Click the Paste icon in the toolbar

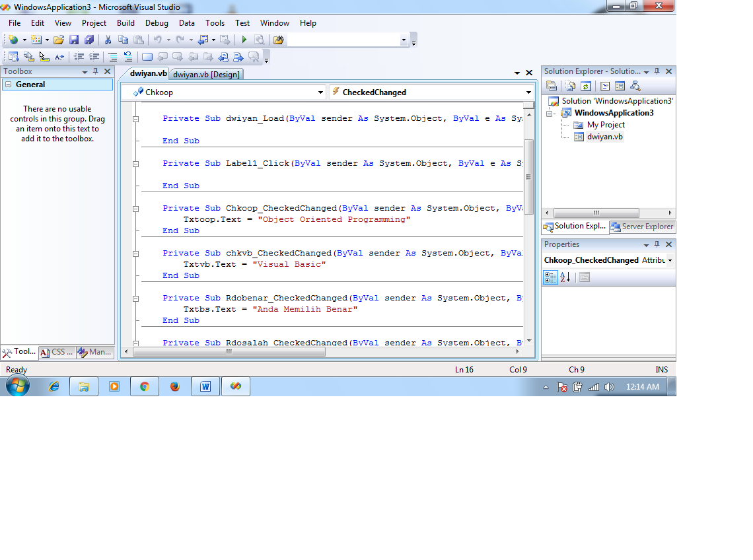point(138,40)
